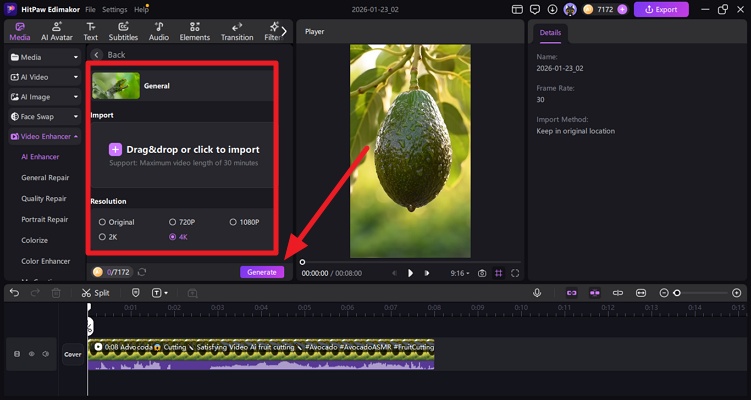This screenshot has width=751, height=400.
Task: Click the Split tool
Action: pyautogui.click(x=95, y=293)
